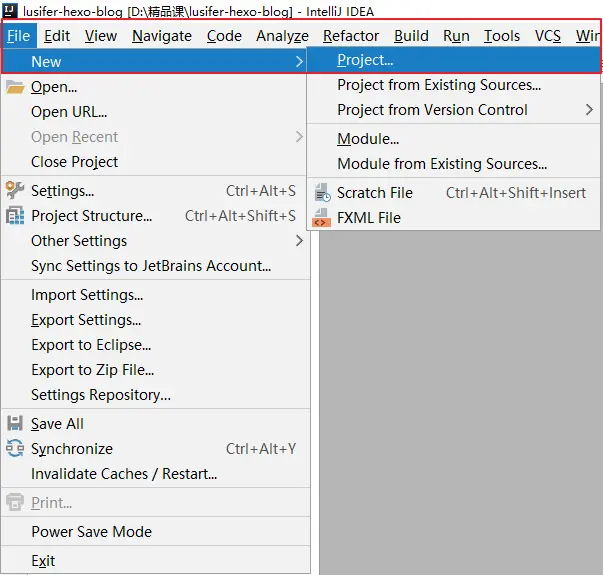Image resolution: width=603 pixels, height=575 pixels.
Task: Click the Ctrl+Alt+Y shortcut label
Action: (261, 448)
